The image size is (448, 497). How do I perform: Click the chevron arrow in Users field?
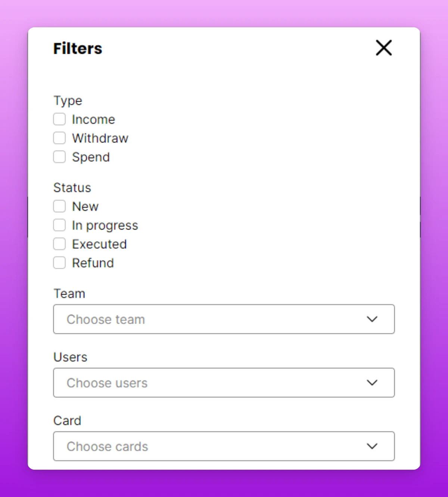tap(372, 383)
